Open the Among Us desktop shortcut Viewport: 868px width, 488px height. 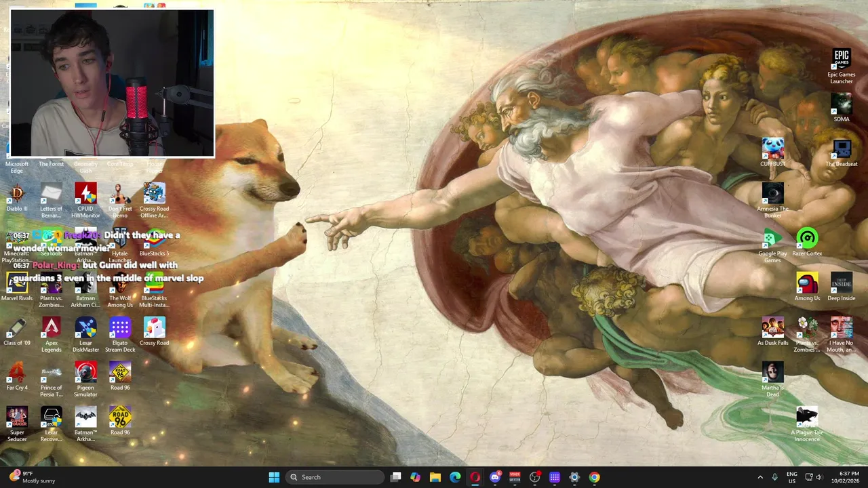coord(807,287)
